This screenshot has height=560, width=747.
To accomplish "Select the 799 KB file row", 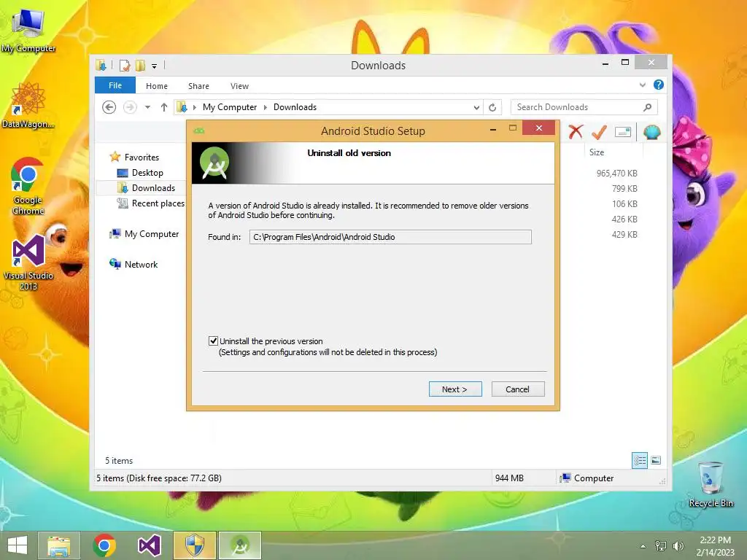I will (x=624, y=189).
